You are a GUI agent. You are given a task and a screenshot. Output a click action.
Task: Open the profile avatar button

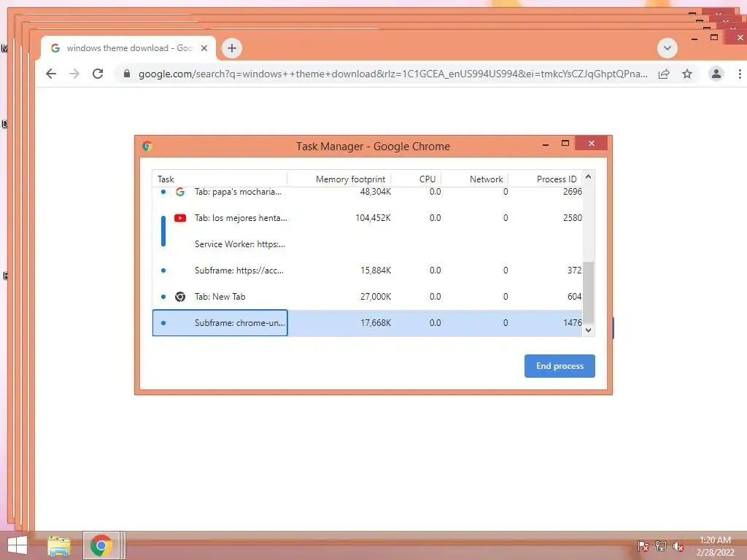(716, 74)
